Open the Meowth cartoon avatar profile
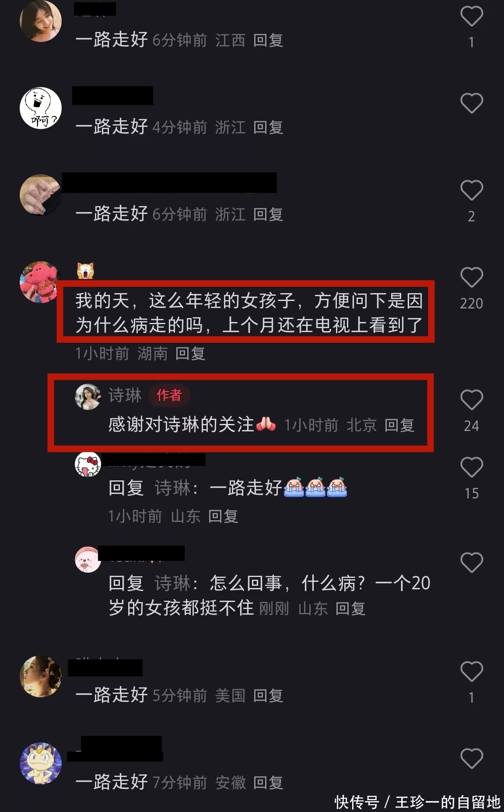 (41, 763)
